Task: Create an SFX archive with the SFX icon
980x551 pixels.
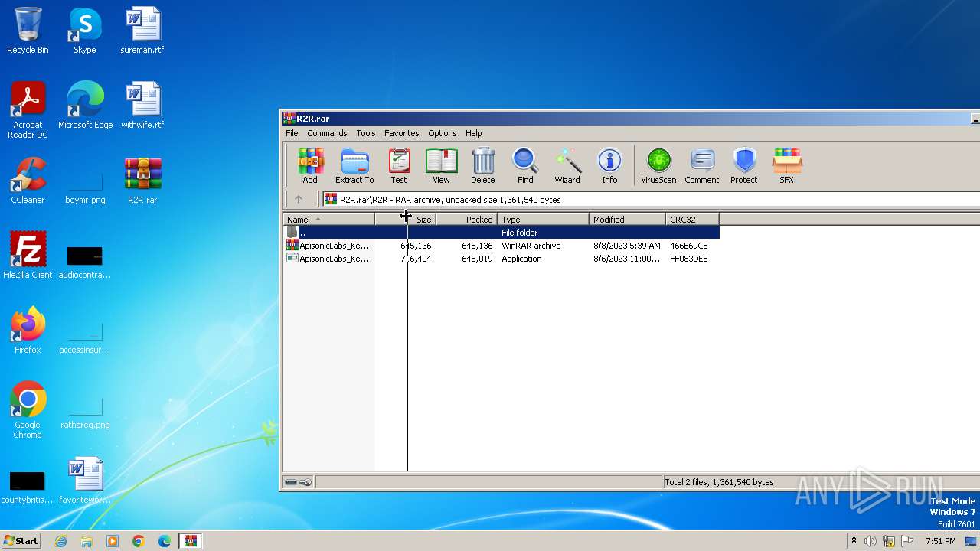Action: 786,166
